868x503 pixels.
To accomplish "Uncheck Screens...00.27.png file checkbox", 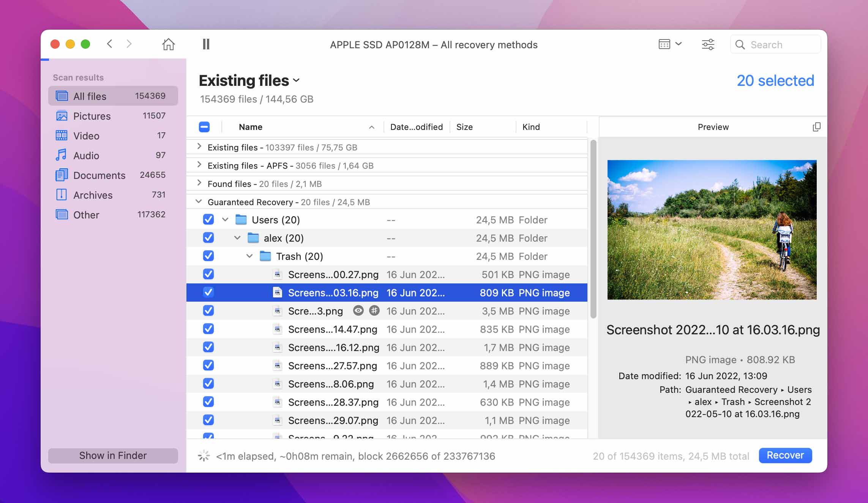I will pos(208,274).
